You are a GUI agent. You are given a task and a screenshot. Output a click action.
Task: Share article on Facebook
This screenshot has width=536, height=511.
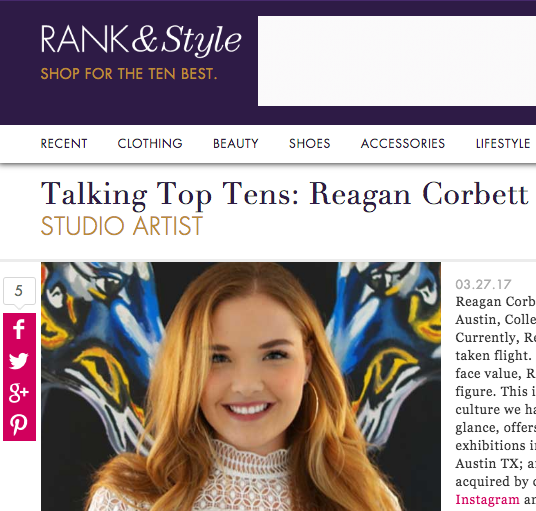19,329
